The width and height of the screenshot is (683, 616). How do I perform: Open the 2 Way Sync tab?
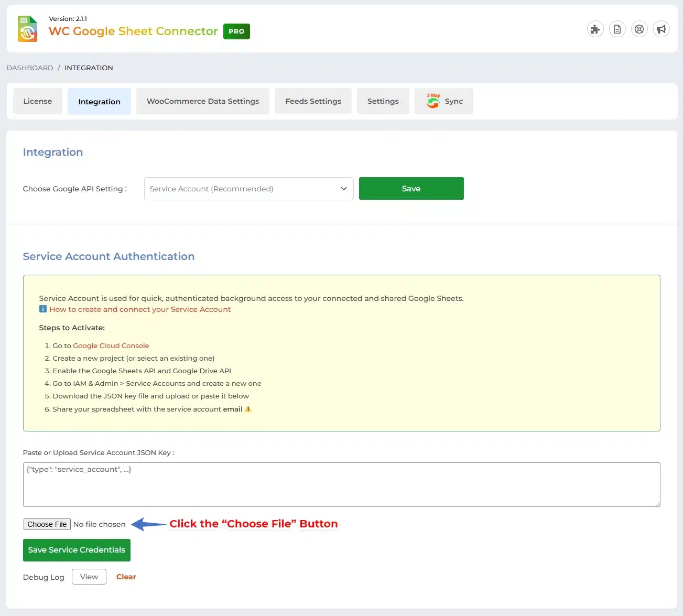(x=444, y=101)
